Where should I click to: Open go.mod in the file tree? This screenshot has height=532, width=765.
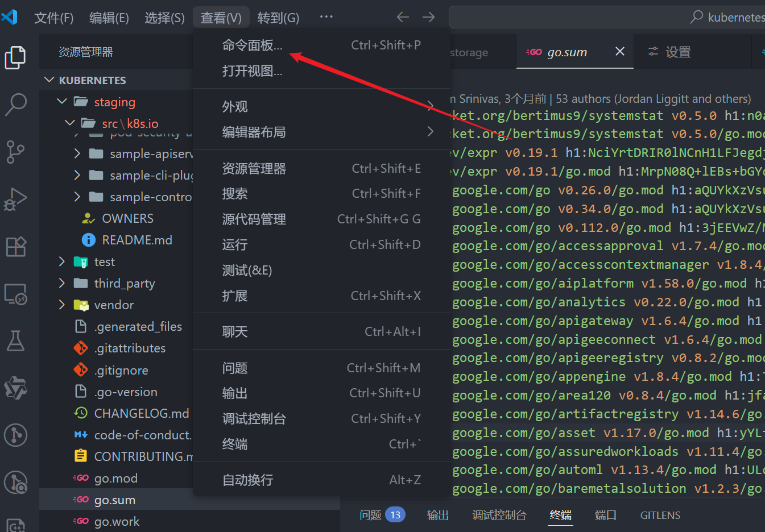click(x=116, y=479)
